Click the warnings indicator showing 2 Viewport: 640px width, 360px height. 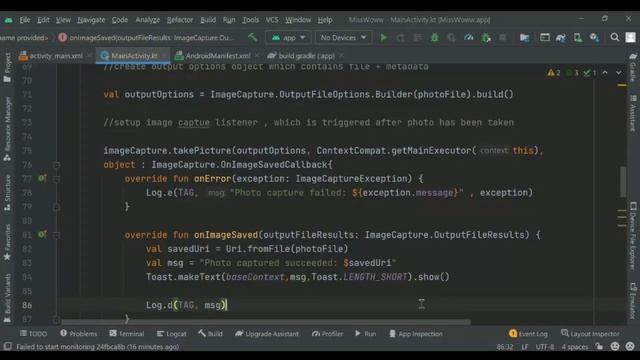click(x=554, y=73)
